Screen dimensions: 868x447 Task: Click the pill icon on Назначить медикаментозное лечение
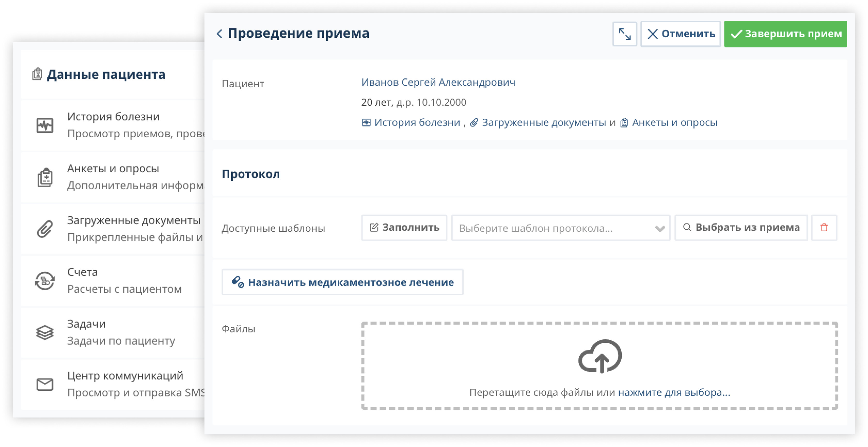[x=238, y=282]
